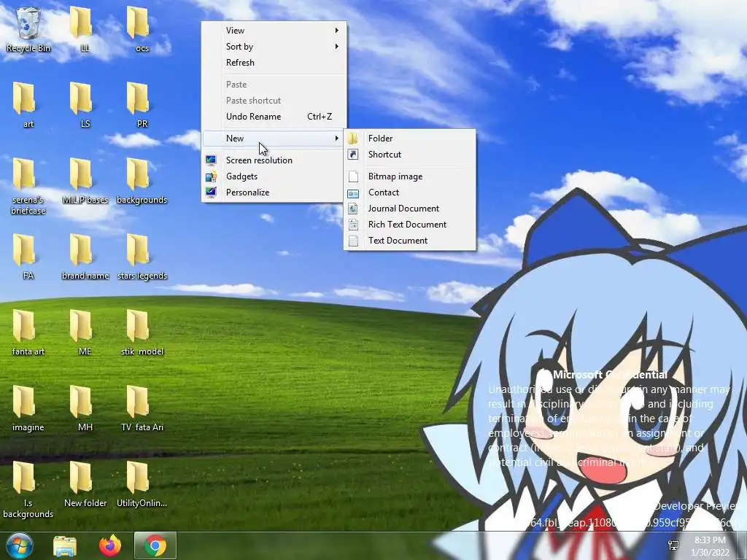This screenshot has width=747, height=560.
Task: Select the backgrounds folder icon
Action: (142, 181)
